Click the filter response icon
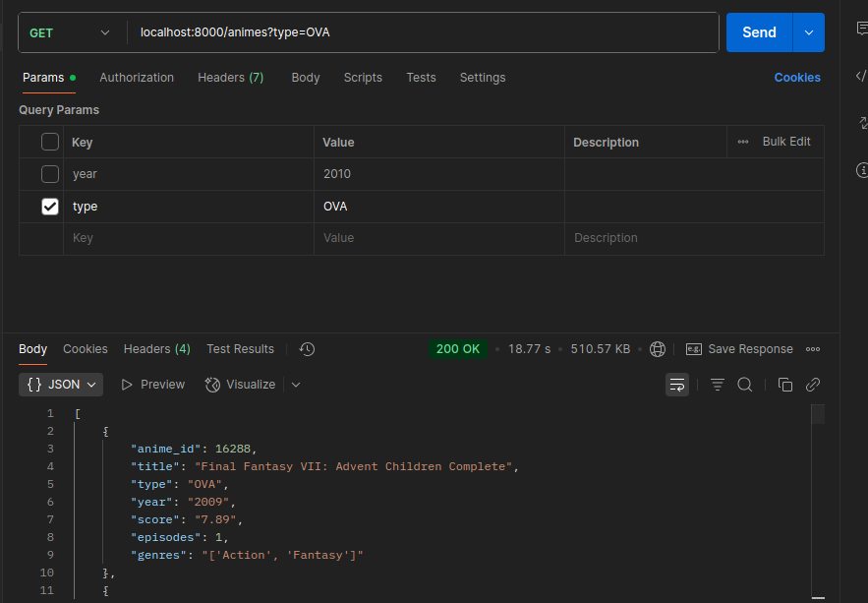This screenshot has height=603, width=868. (718, 385)
